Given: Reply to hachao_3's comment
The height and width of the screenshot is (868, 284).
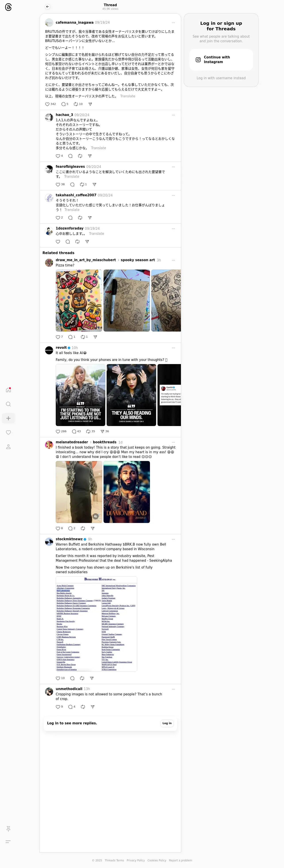Looking at the screenshot, I should 70,156.
